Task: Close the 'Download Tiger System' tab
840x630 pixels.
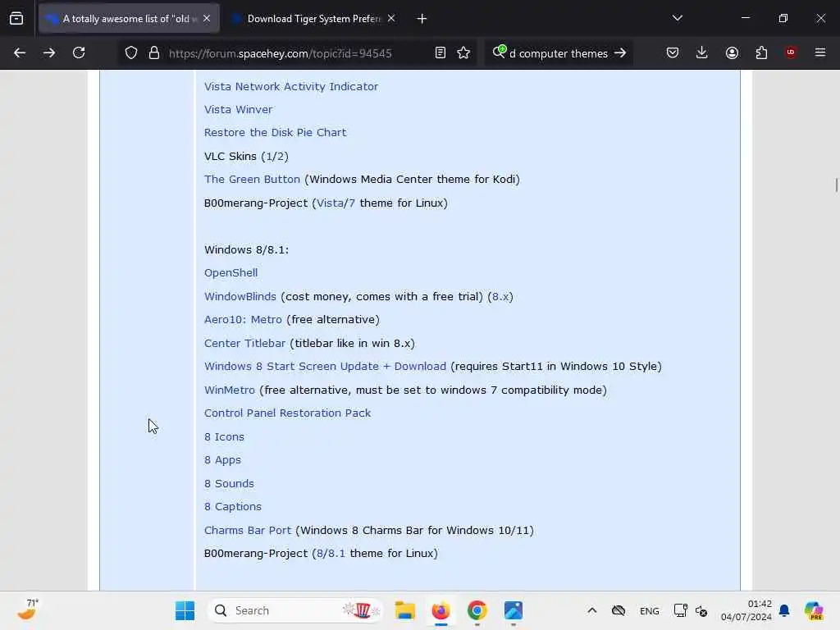Action: [x=391, y=19]
